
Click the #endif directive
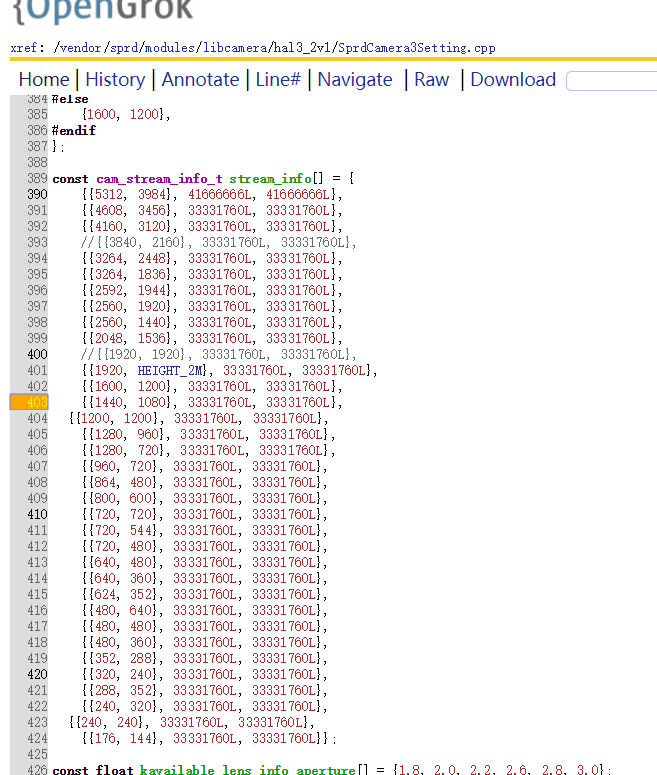pos(74,130)
